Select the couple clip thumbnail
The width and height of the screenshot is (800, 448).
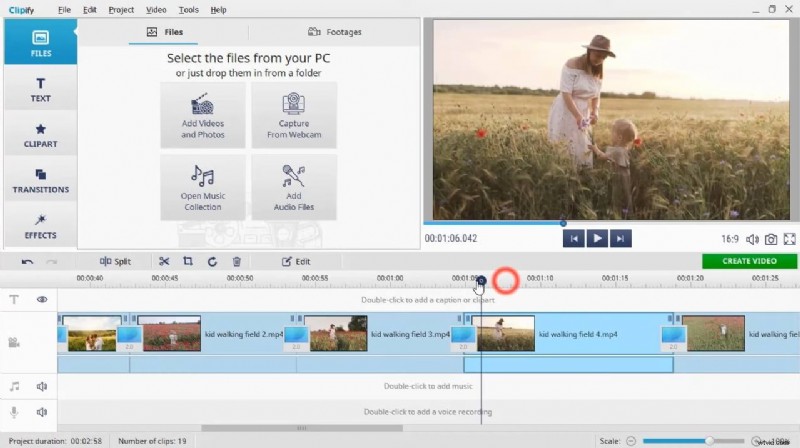tap(92, 334)
